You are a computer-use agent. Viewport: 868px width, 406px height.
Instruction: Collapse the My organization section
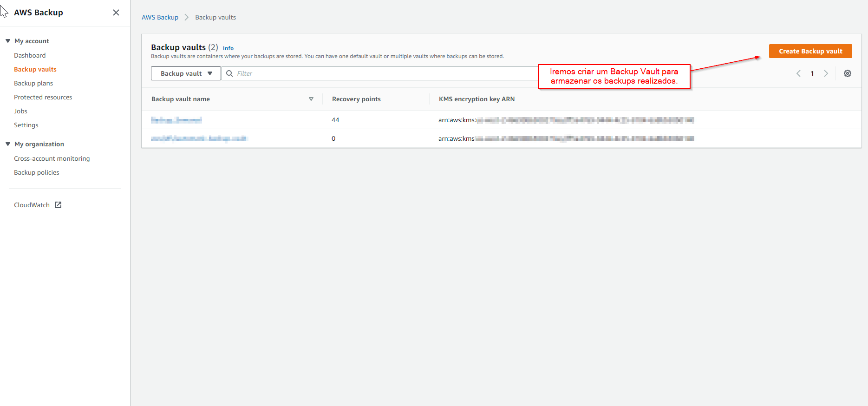[x=8, y=144]
